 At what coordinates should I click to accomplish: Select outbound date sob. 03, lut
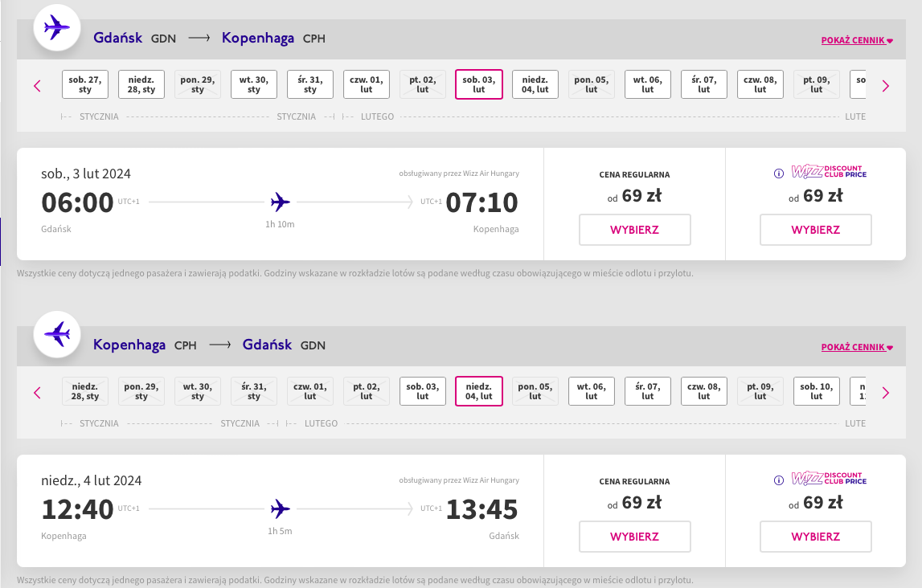point(478,84)
